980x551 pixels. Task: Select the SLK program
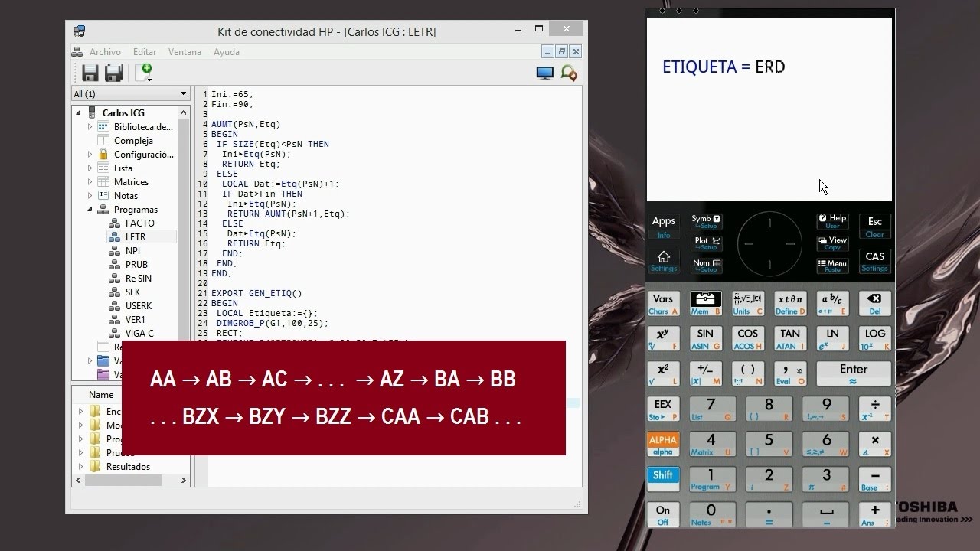132,292
